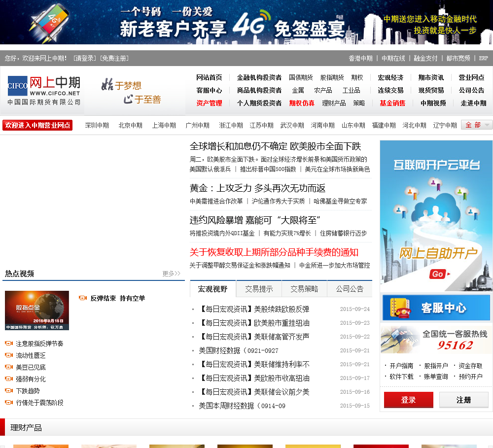Open news 美国财经数据（0921-0927

coord(239,350)
